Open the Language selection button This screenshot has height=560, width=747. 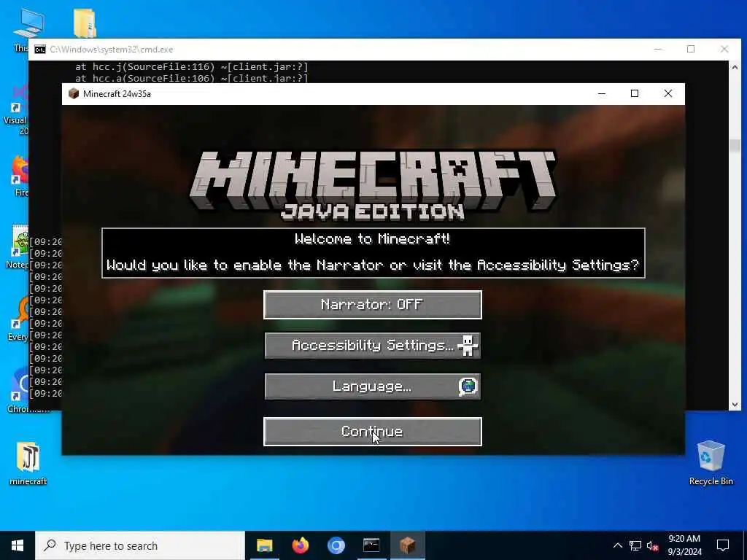click(373, 386)
